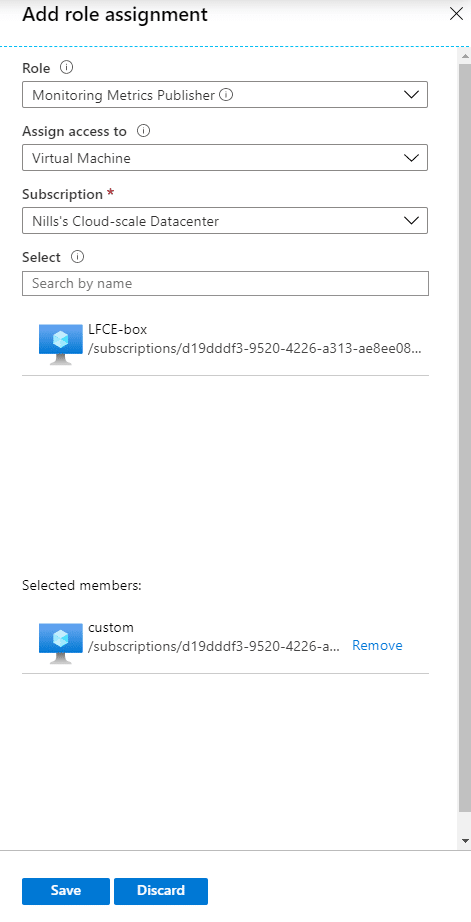Viewport: 471px width, 922px height.
Task: Open the Subscription dropdown for Nills's Cloud-scale Datacenter
Action: coord(225,221)
